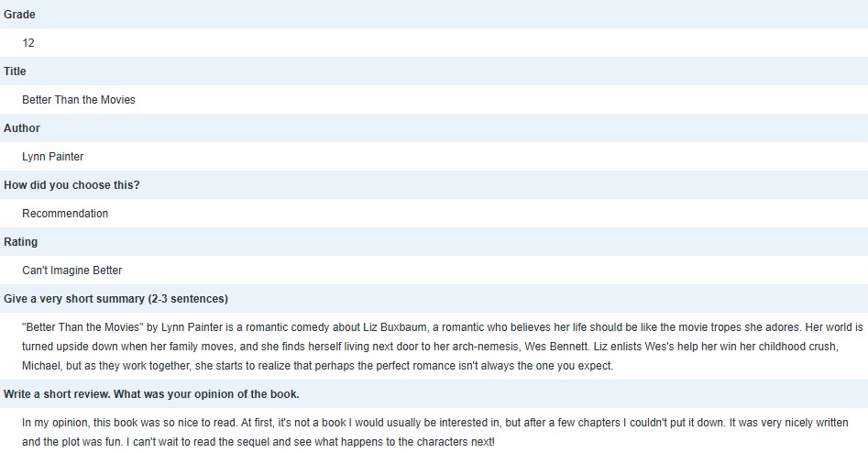Viewport: 868px width, 453px height.
Task: Click the 'Give a very short summary' heading
Action: [x=115, y=299]
